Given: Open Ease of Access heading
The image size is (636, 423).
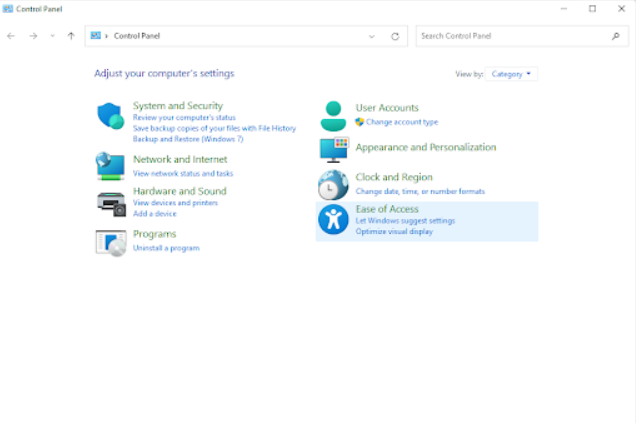Looking at the screenshot, I should coord(387,209).
